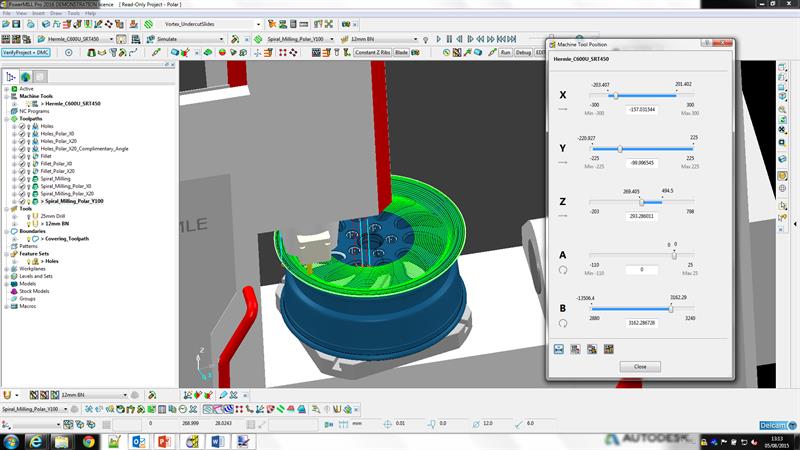
Task: Open PowerPoint from the taskbar
Action: [164, 441]
